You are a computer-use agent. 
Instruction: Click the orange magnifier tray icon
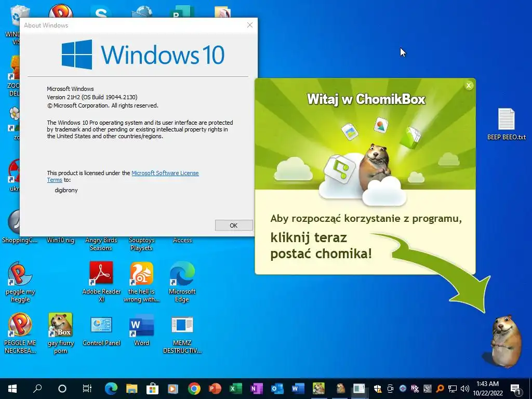(440, 389)
